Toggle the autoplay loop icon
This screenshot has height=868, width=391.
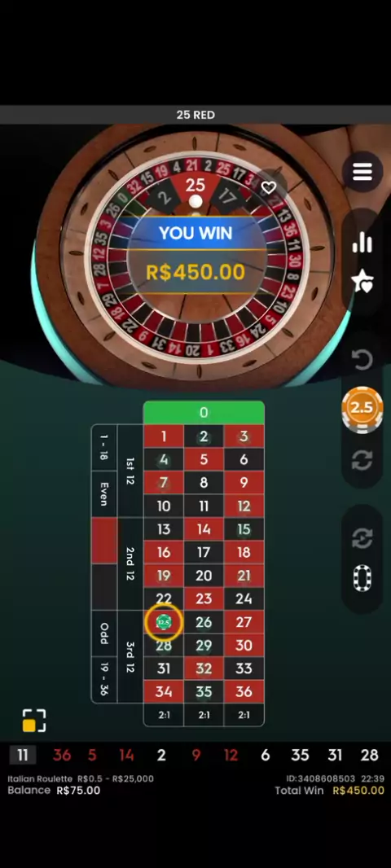(x=362, y=538)
